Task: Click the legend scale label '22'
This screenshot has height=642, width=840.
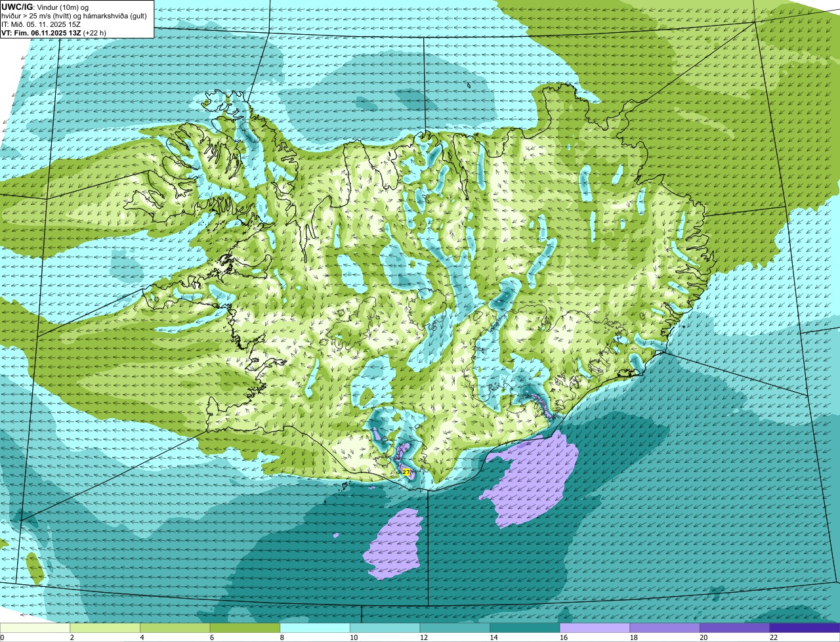Action: pos(774,637)
